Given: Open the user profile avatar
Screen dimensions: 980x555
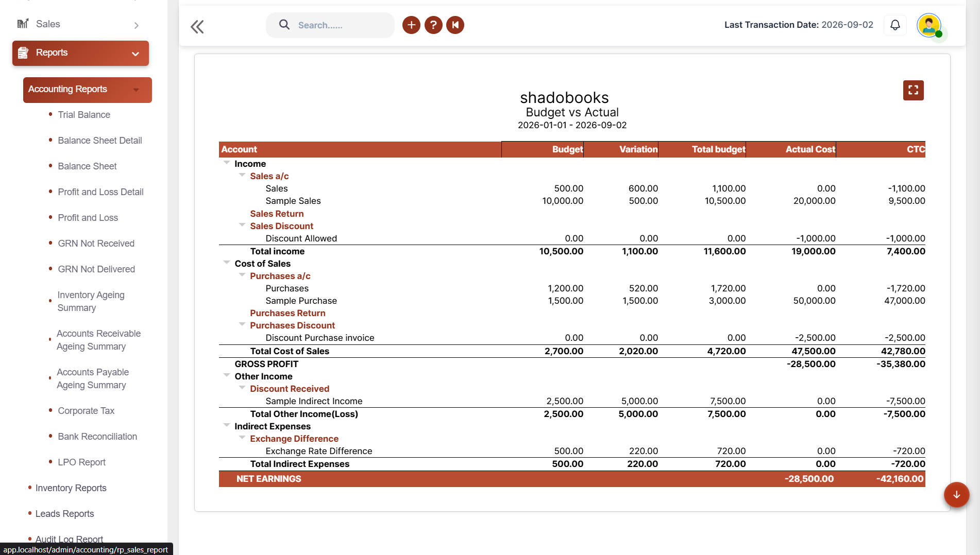Looking at the screenshot, I should tap(929, 25).
